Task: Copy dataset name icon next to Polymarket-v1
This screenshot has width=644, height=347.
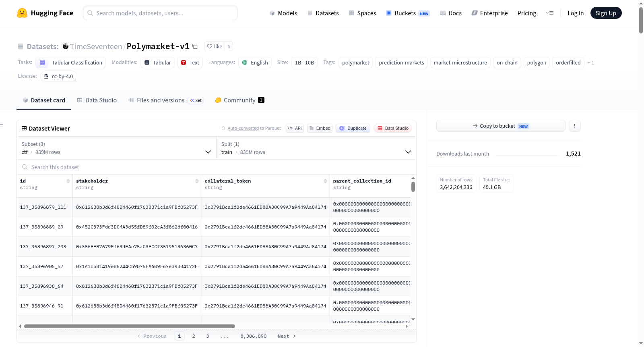Action: pos(195,46)
